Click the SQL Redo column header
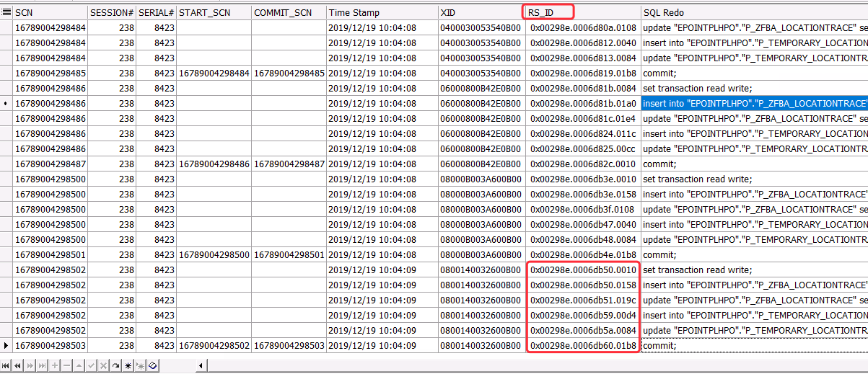The height and width of the screenshot is (374, 868). pyautogui.click(x=755, y=12)
